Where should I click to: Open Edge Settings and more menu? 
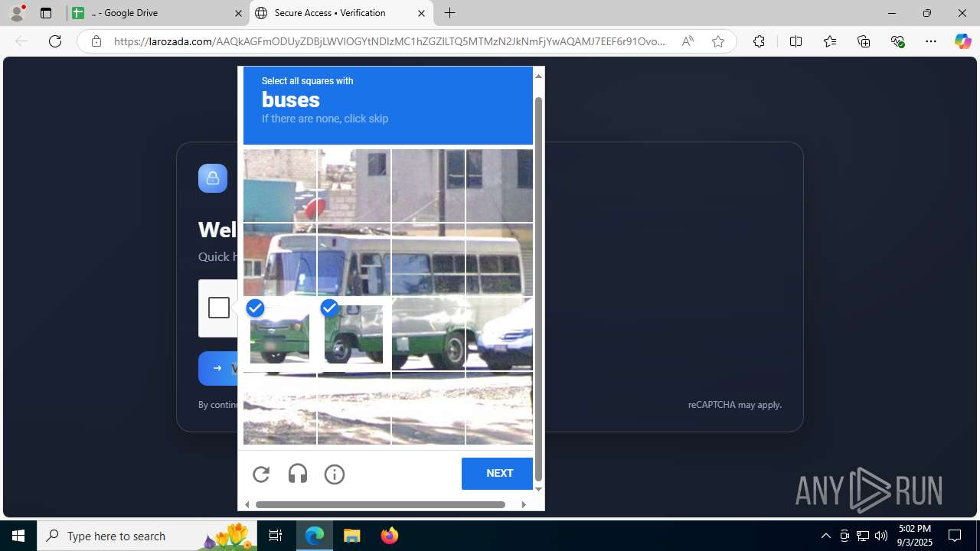point(931,41)
